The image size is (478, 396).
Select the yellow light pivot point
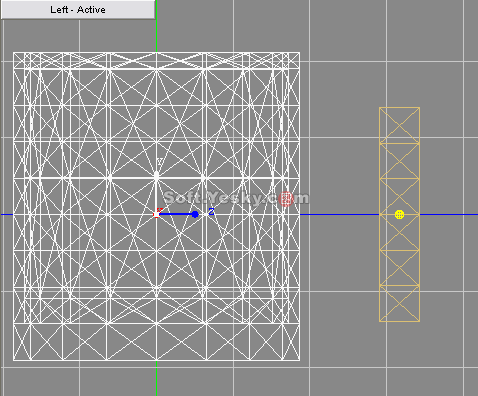pyautogui.click(x=399, y=215)
